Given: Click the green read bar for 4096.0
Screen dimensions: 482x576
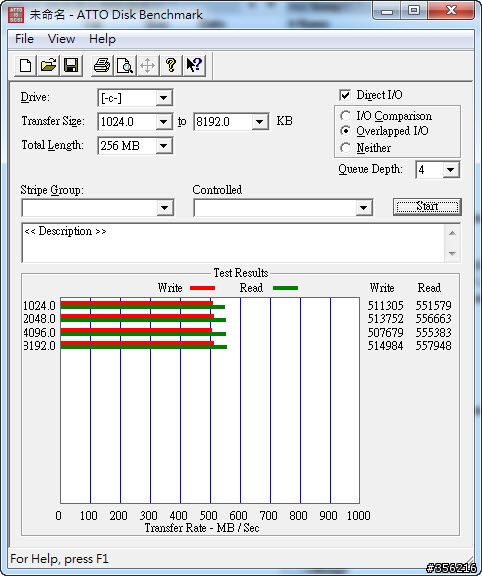Looking at the screenshot, I should point(143,334).
